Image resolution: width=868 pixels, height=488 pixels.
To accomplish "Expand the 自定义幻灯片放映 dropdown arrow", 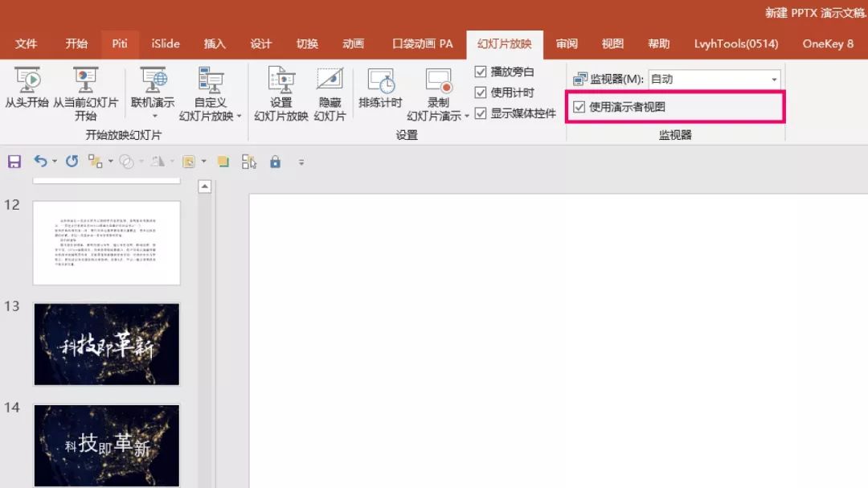I will coord(240,116).
